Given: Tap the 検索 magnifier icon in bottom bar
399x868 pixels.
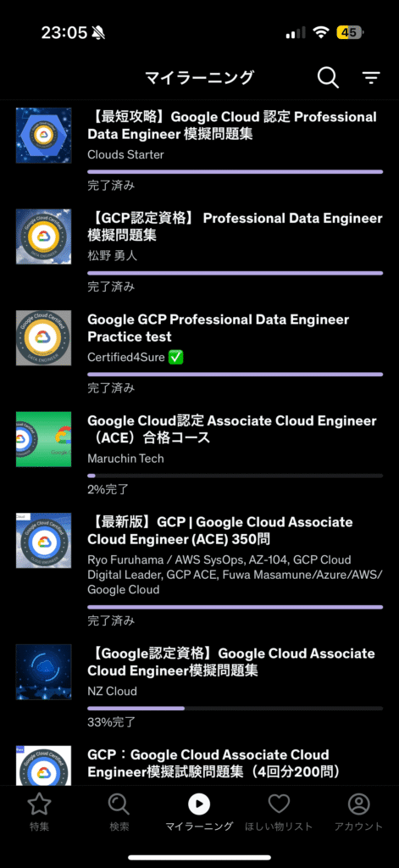Looking at the screenshot, I should point(119,804).
